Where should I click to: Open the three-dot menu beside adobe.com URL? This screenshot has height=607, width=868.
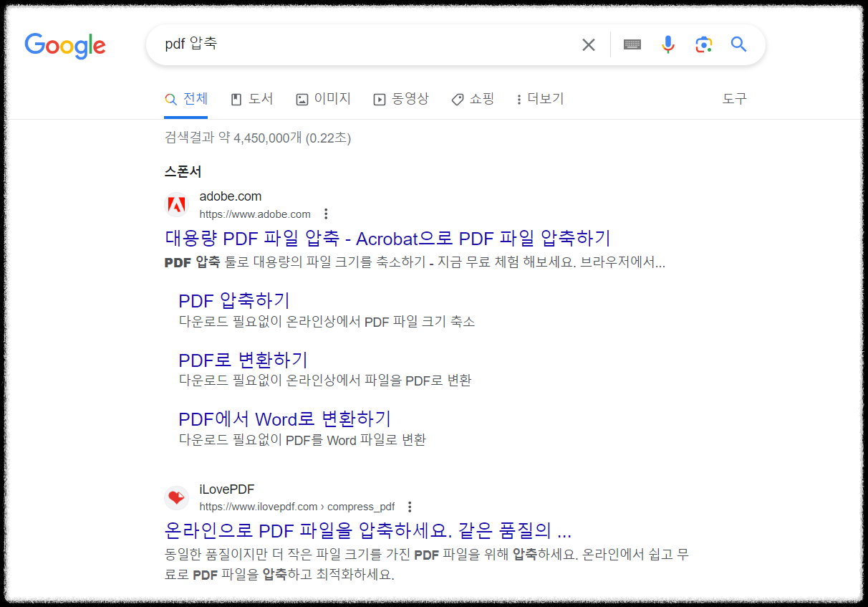tap(326, 214)
